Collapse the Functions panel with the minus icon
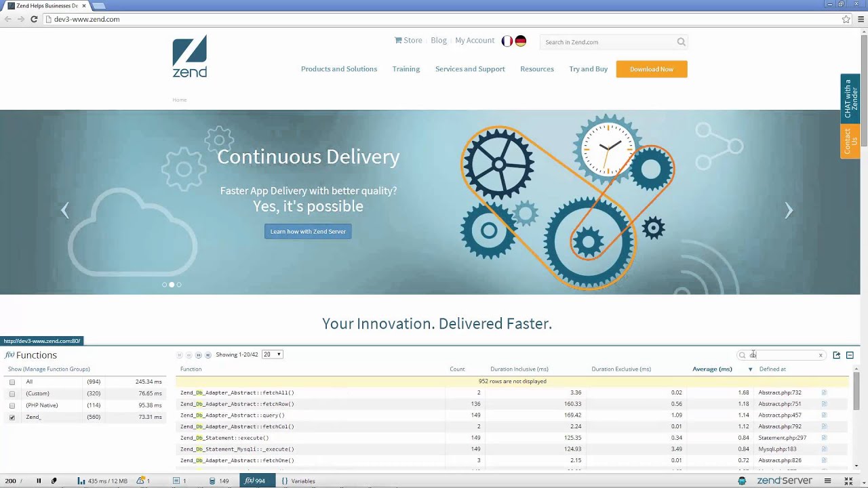 tap(850, 355)
